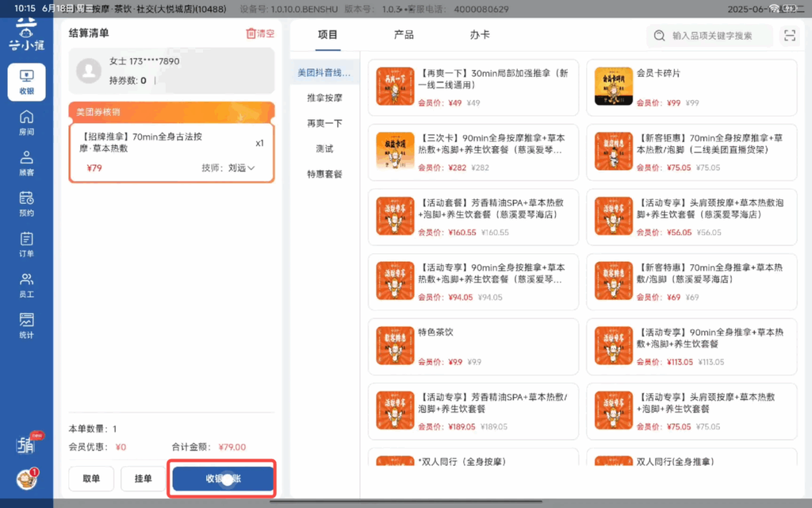This screenshot has height=508, width=812.
Task: Open thumbnail of 会员卡碎片 item
Action: [614, 86]
